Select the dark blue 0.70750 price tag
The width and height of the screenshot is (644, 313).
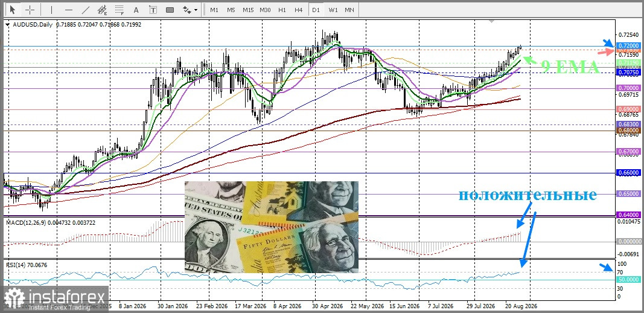628,72
